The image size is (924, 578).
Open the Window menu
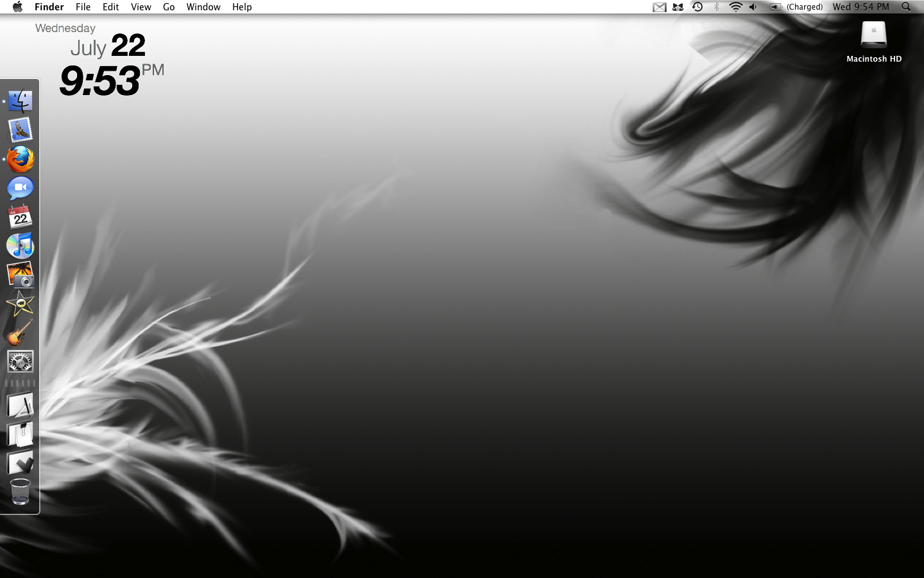tap(203, 7)
